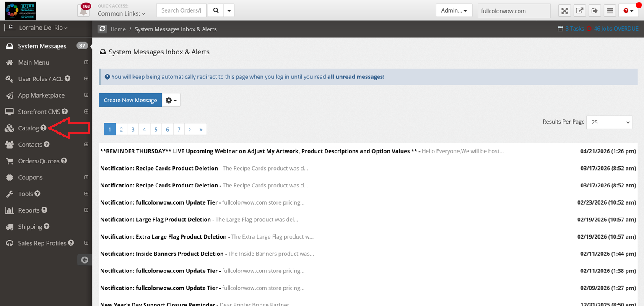Expand the Storefront CMS plus toggle
The height and width of the screenshot is (306, 644).
[x=86, y=112]
